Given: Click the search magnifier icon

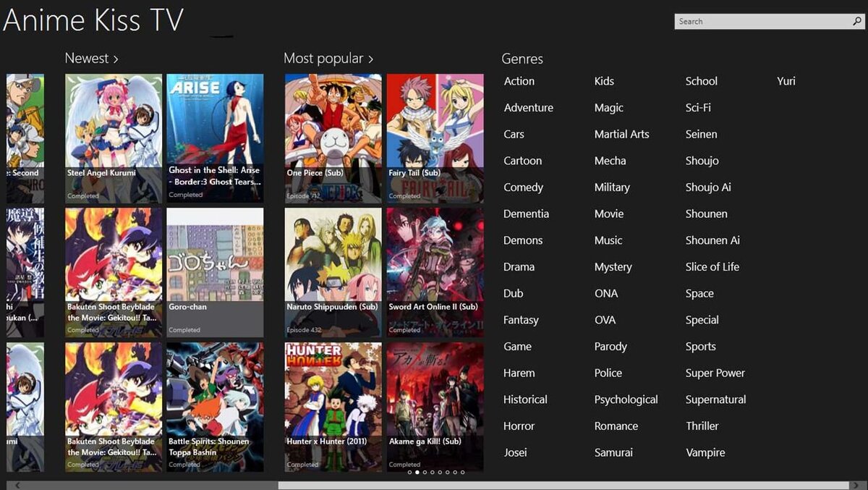Looking at the screenshot, I should coord(856,22).
